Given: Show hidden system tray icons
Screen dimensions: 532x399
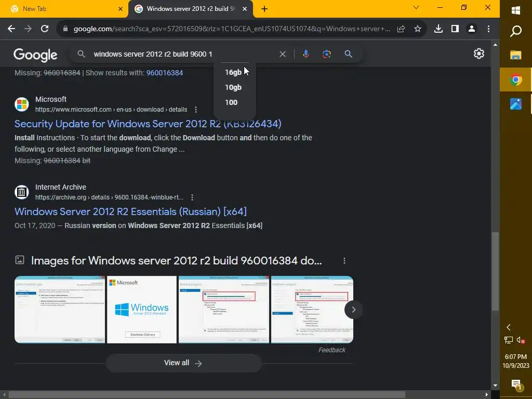Looking at the screenshot, I should tap(509, 327).
